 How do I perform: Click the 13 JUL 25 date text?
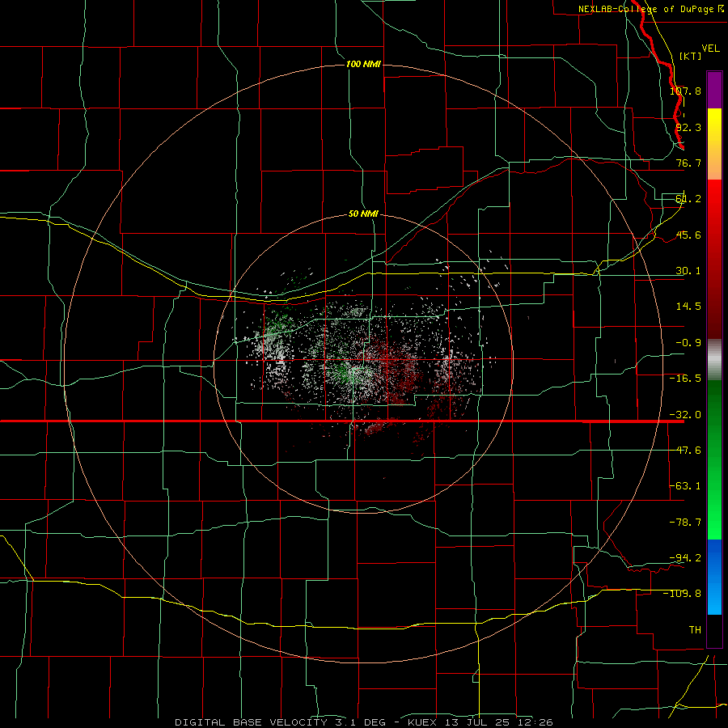477,722
